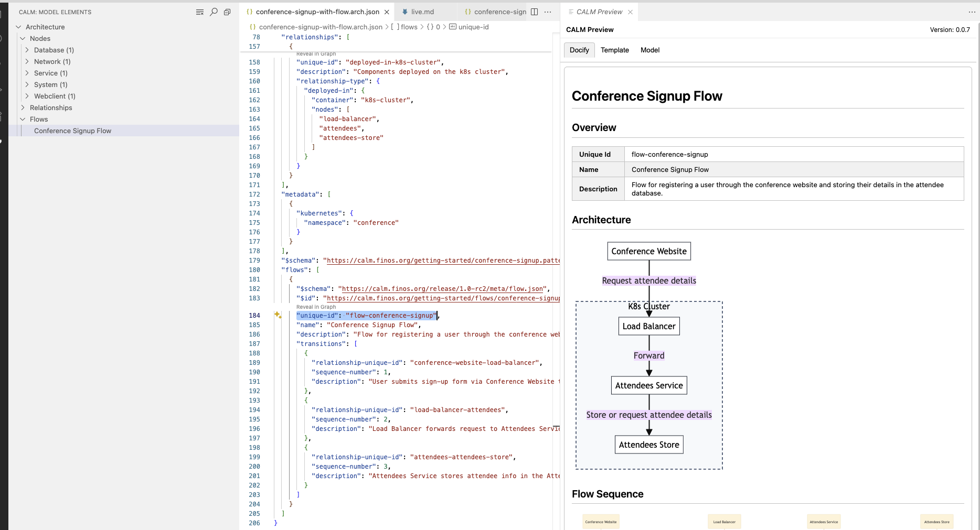This screenshot has width=980, height=530.
Task: Open the Model tab in CALM Preview
Action: point(649,50)
